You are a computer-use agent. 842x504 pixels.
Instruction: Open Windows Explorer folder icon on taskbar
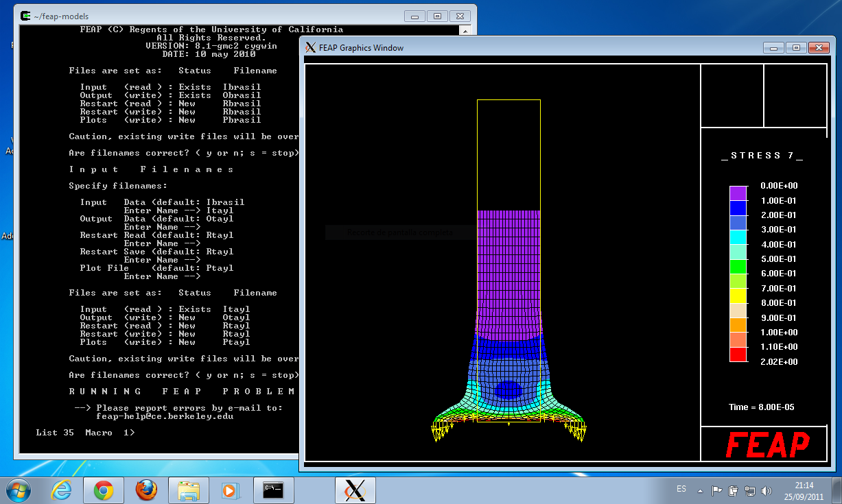tap(188, 490)
